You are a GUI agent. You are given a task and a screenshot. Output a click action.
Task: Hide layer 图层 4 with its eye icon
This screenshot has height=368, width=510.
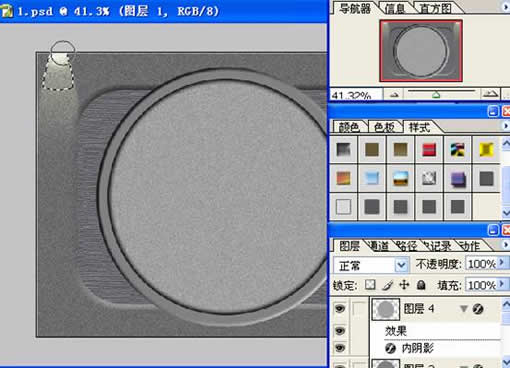point(340,309)
